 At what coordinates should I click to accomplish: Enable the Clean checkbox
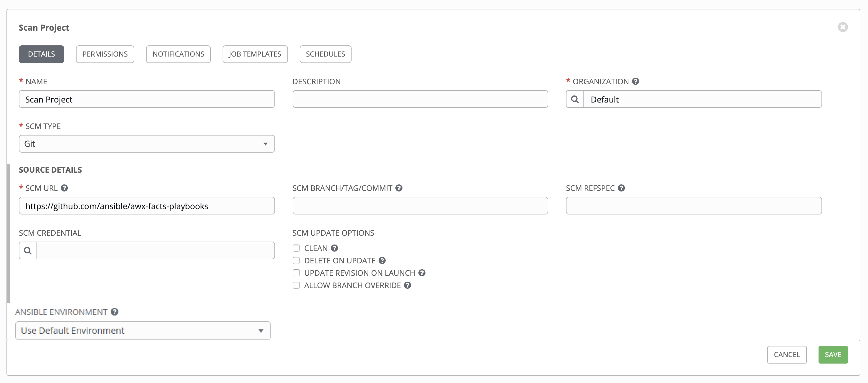tap(296, 248)
